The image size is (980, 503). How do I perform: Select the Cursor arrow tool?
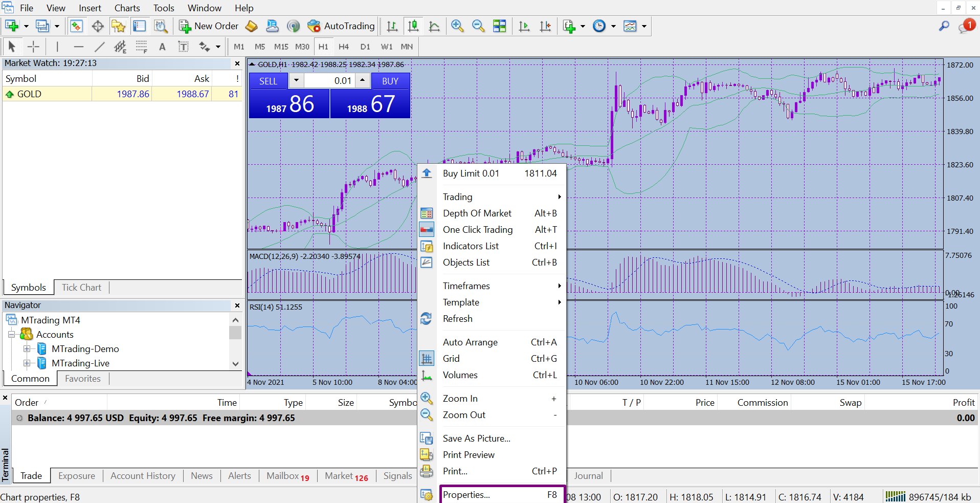12,47
